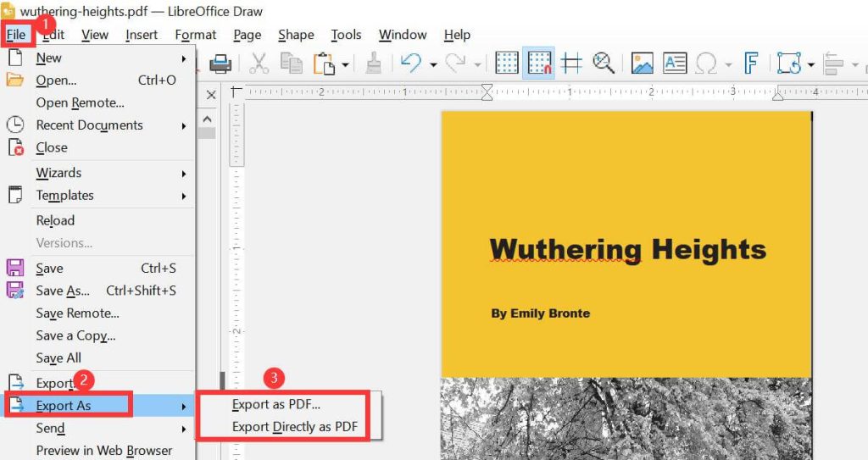
Task: Open the Page menu
Action: pyautogui.click(x=247, y=35)
